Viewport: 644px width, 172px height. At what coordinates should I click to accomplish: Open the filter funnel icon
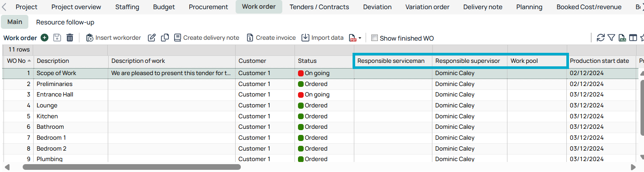click(x=611, y=38)
